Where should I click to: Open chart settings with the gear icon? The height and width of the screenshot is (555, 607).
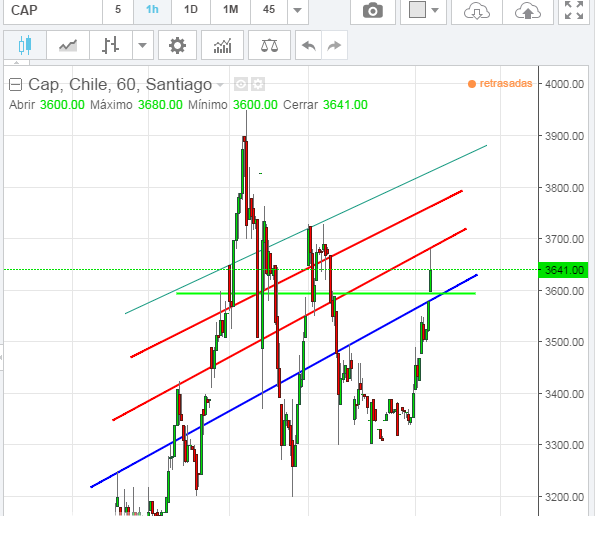pyautogui.click(x=177, y=46)
